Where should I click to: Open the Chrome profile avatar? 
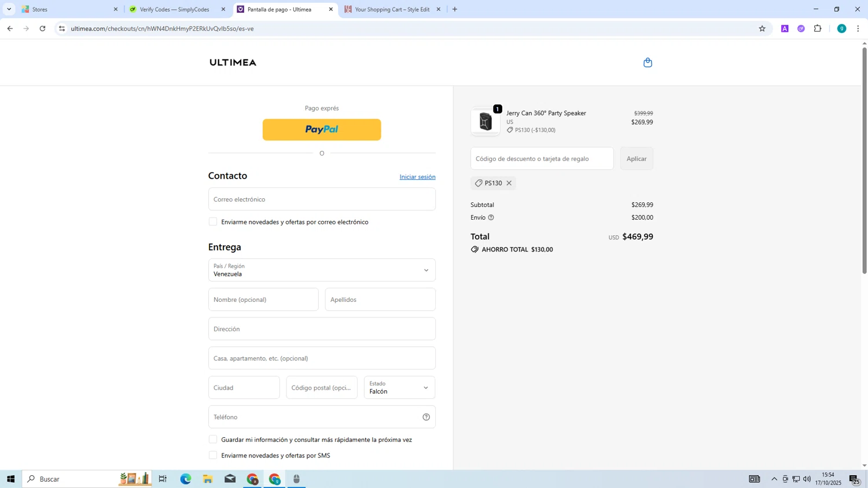[841, 28]
